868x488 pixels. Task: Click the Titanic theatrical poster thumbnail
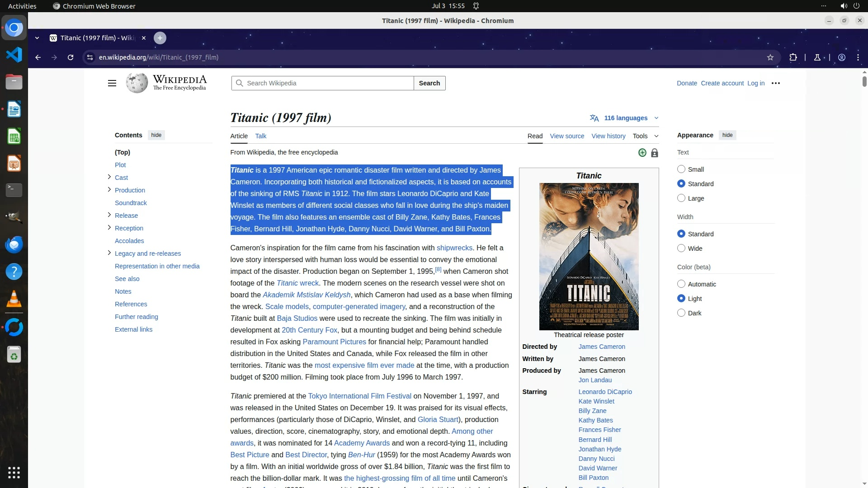pos(589,256)
